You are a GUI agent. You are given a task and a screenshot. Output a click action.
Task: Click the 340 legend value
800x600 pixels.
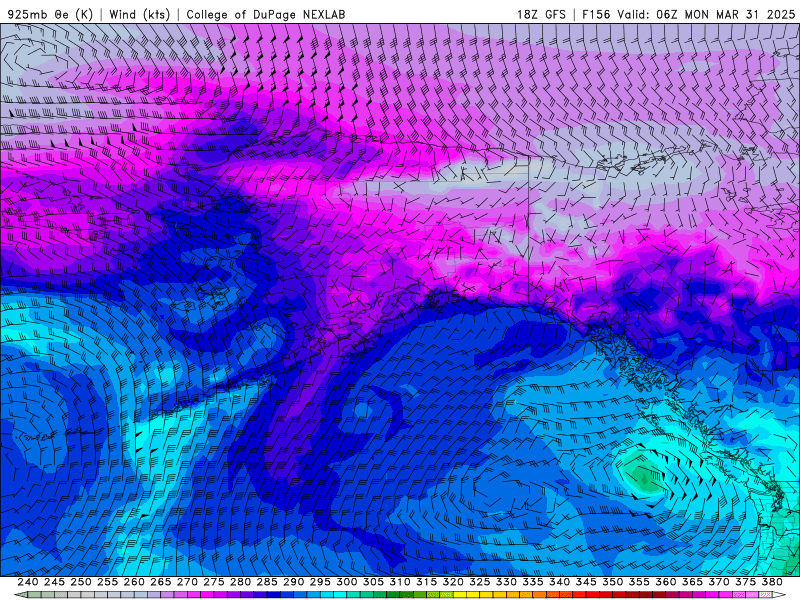[x=560, y=582]
